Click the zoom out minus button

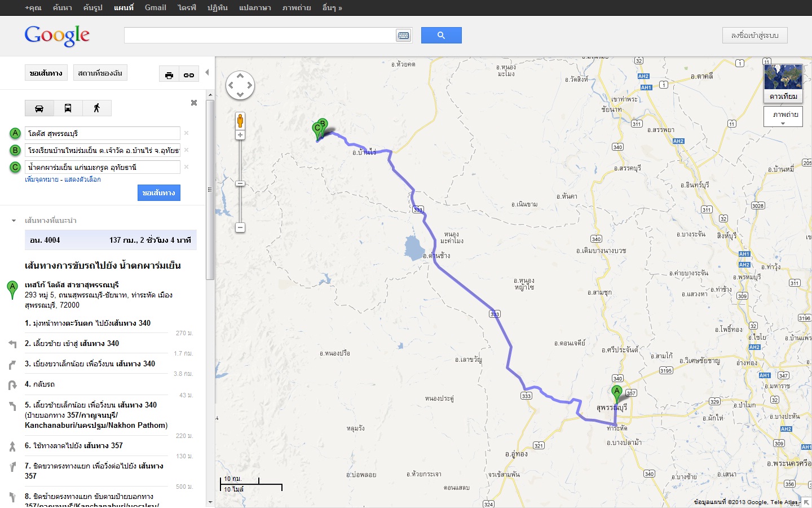[x=240, y=227]
